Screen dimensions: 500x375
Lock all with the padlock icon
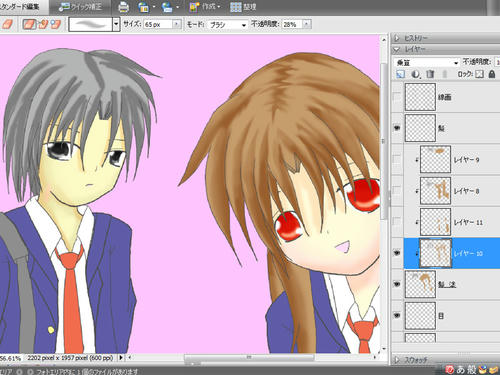492,74
